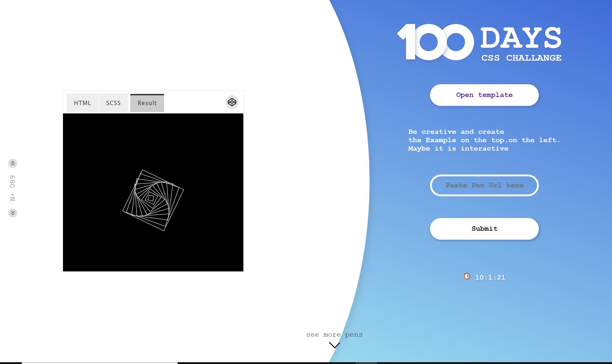Click the see more pens link
The image size is (612, 364).
point(334,335)
